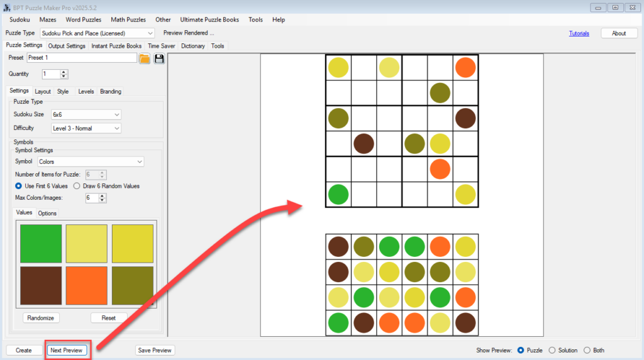Select the olive color swatch
The height and width of the screenshot is (360, 644).
click(x=132, y=285)
